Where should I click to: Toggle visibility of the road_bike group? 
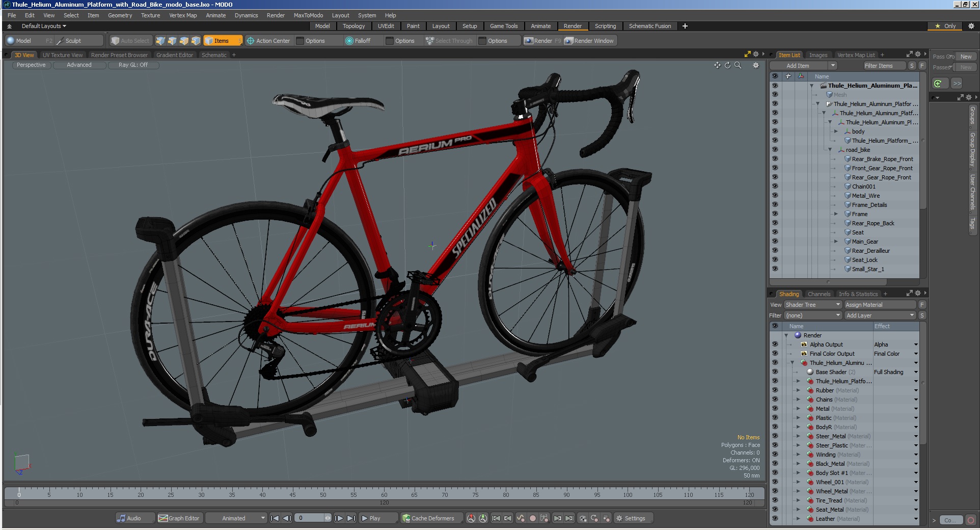(x=775, y=150)
